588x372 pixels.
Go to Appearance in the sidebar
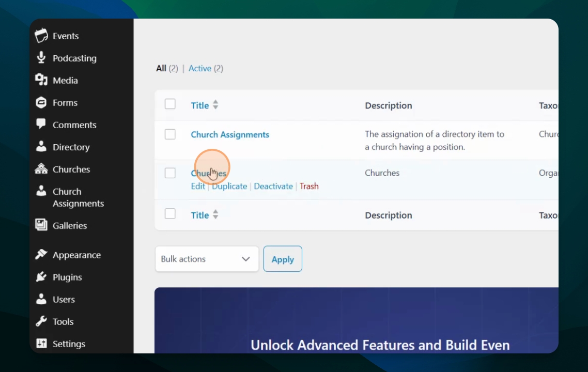click(77, 255)
